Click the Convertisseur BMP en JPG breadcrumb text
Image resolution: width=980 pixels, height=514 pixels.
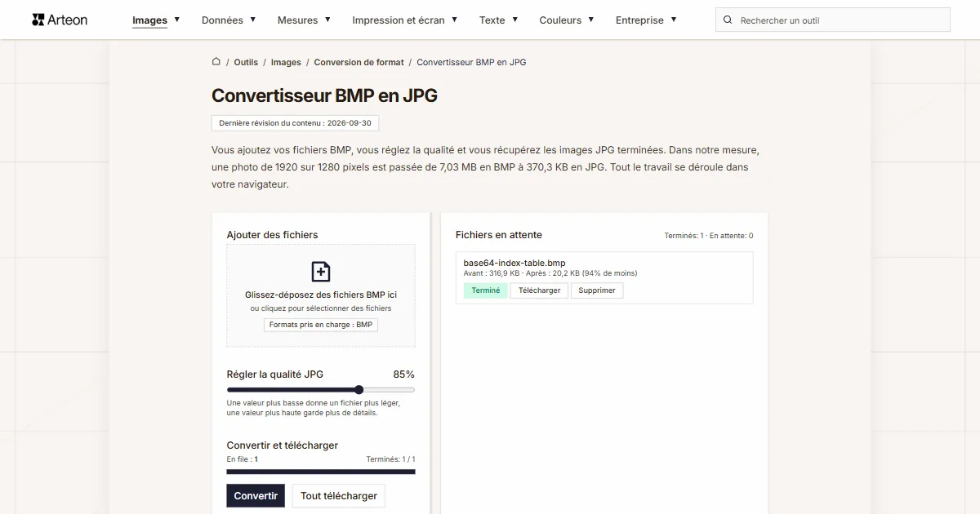(x=471, y=62)
